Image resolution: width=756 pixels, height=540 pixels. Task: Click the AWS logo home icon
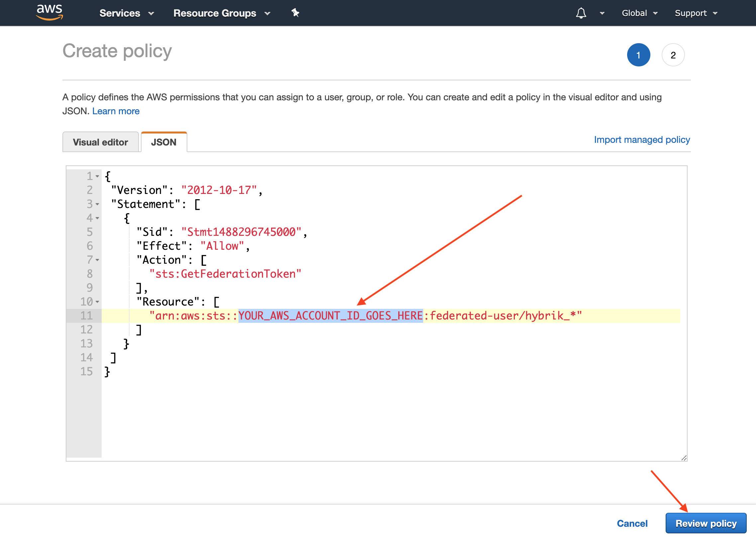(49, 13)
